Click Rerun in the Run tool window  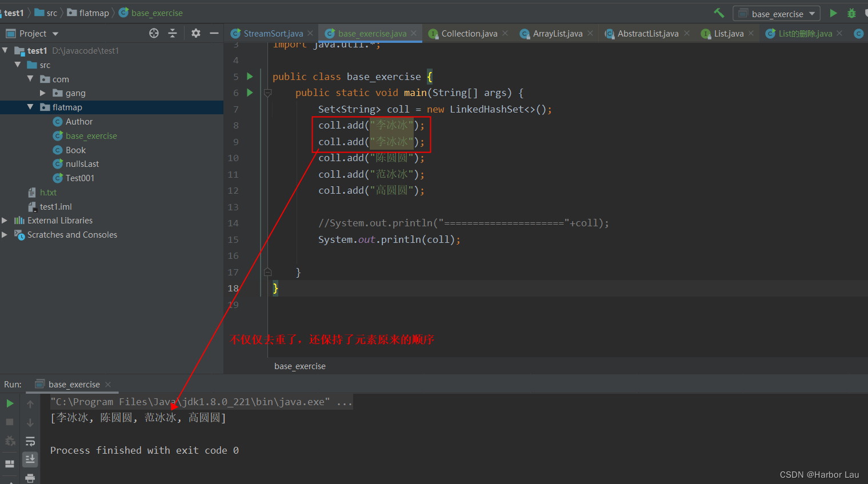point(9,403)
